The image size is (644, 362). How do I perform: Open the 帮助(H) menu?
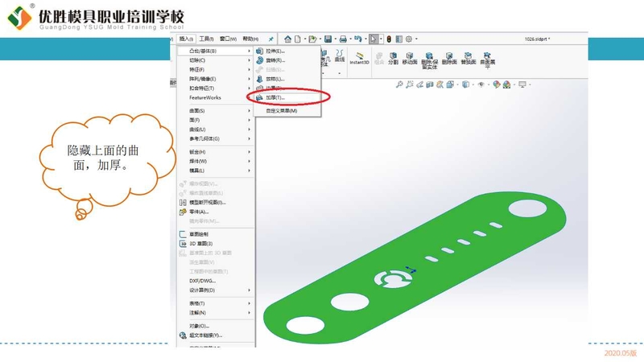pos(250,39)
